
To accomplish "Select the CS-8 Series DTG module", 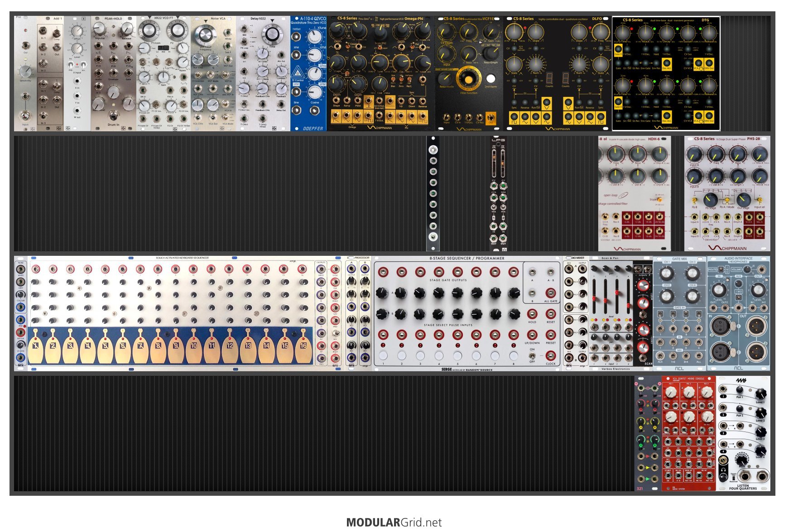I will coord(666,73).
